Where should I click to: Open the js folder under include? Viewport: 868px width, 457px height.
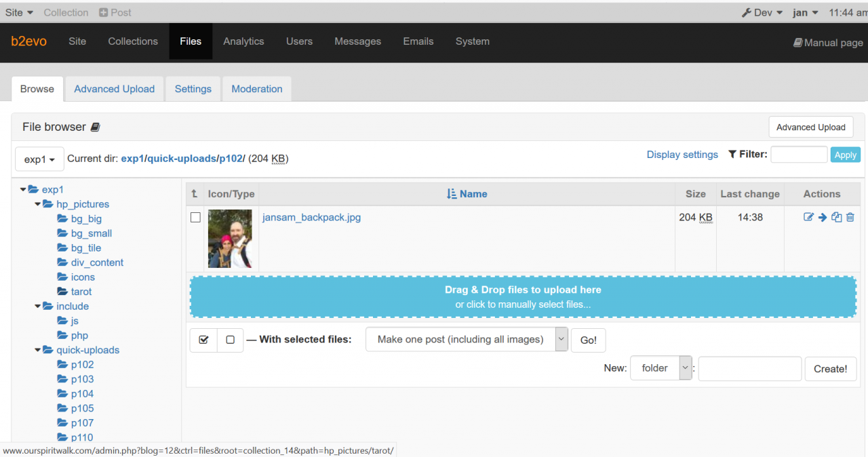pyautogui.click(x=75, y=321)
